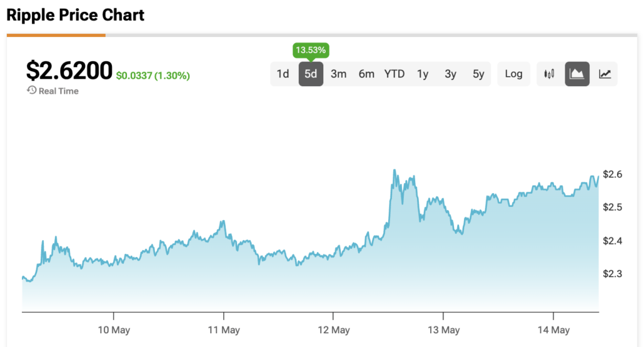Click the 12 May date marker

(x=333, y=330)
